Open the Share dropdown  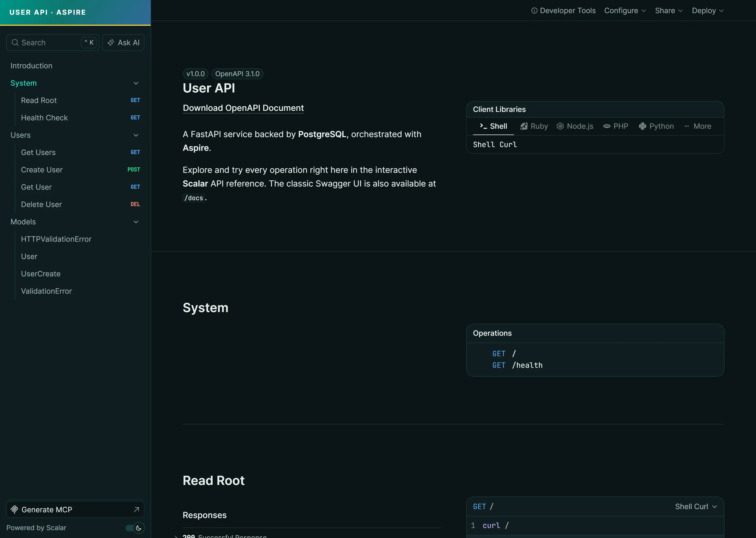click(669, 11)
